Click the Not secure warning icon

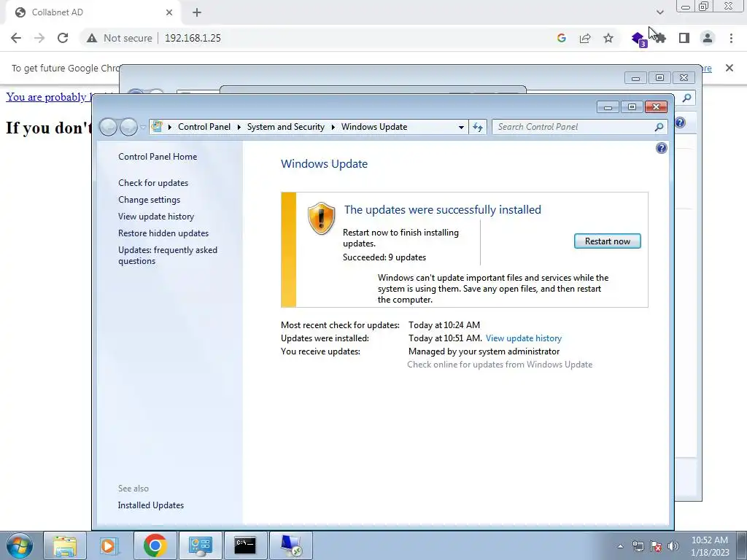coord(91,38)
